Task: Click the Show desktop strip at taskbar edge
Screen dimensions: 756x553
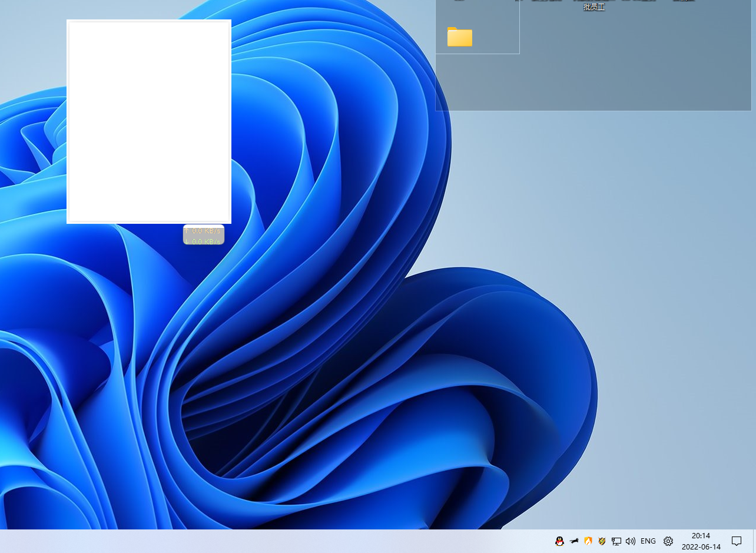Action: [x=754, y=541]
